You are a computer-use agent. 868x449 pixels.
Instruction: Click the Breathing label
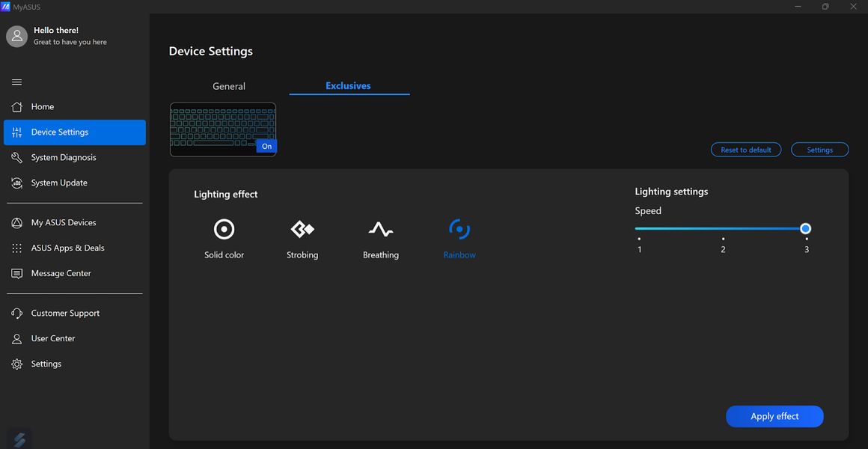[x=381, y=255]
